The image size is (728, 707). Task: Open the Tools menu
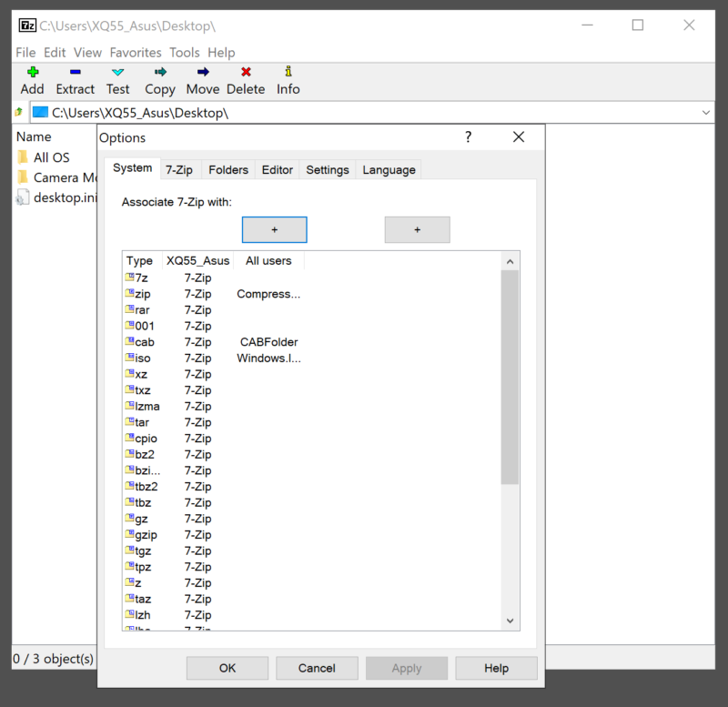click(185, 53)
